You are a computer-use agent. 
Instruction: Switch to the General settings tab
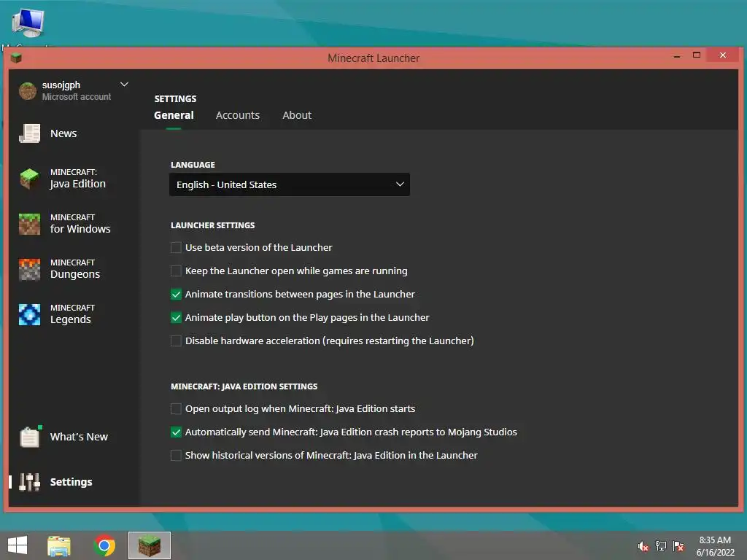[174, 115]
